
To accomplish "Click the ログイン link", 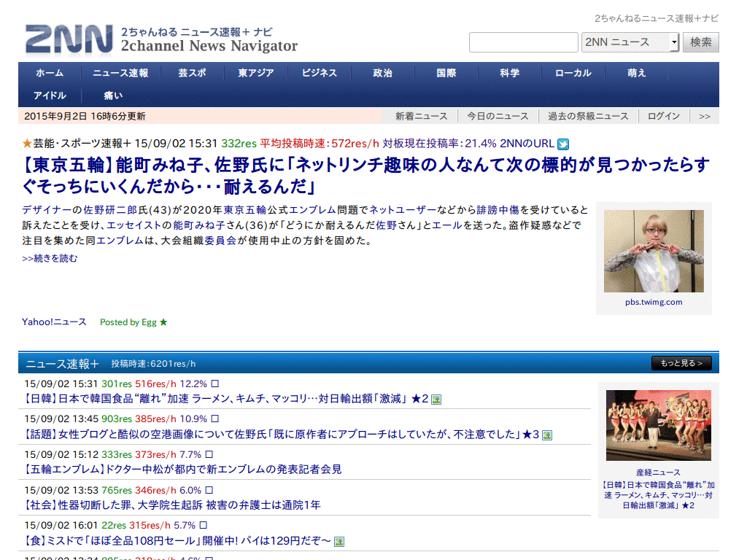I will [x=664, y=116].
